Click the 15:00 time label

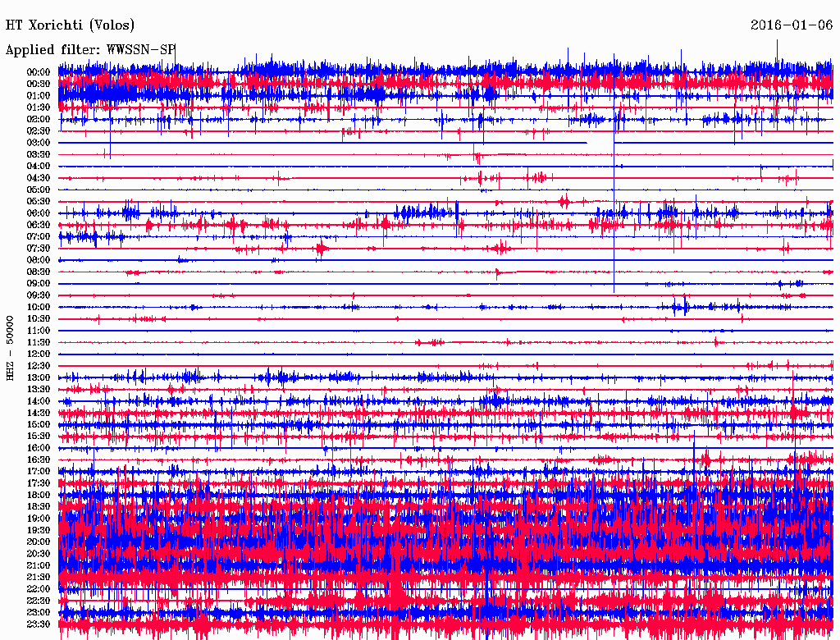pyautogui.click(x=39, y=424)
